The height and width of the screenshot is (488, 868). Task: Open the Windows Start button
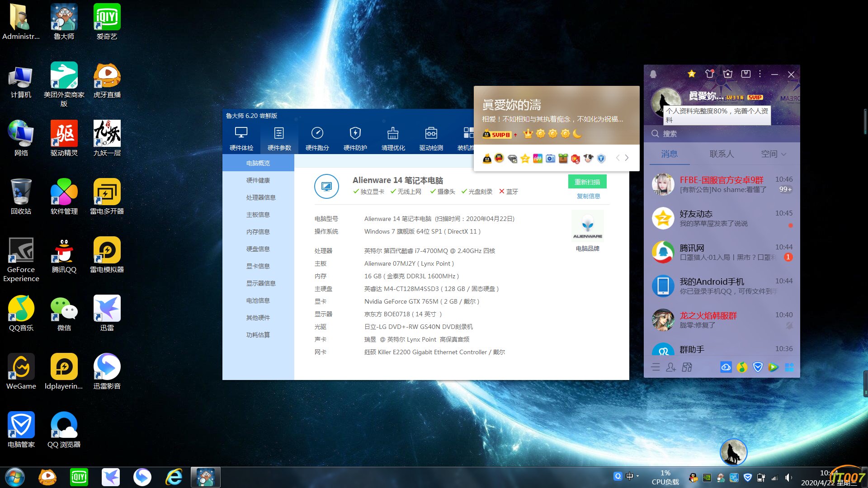pos(15,478)
